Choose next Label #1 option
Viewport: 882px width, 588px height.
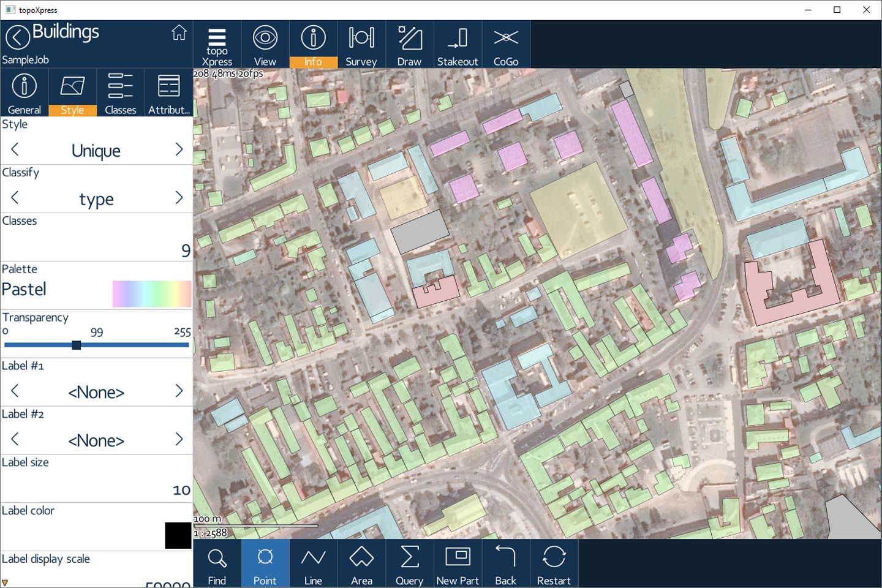click(x=179, y=391)
